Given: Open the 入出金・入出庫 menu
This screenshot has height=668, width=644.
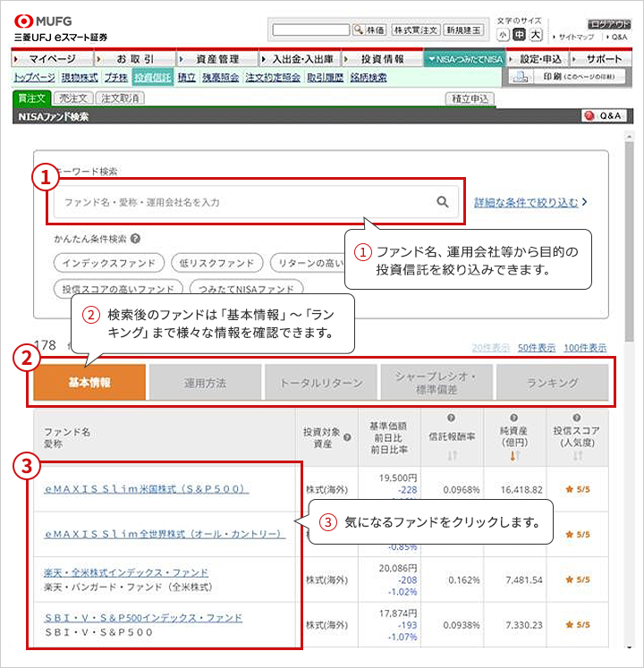Looking at the screenshot, I should pos(300,59).
